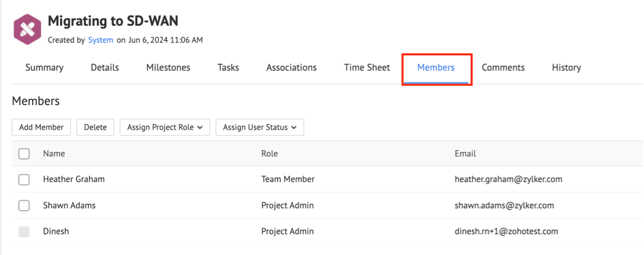Screen dimensions: 644x255
Task: Click the highlighted Members tab
Action: [x=436, y=67]
